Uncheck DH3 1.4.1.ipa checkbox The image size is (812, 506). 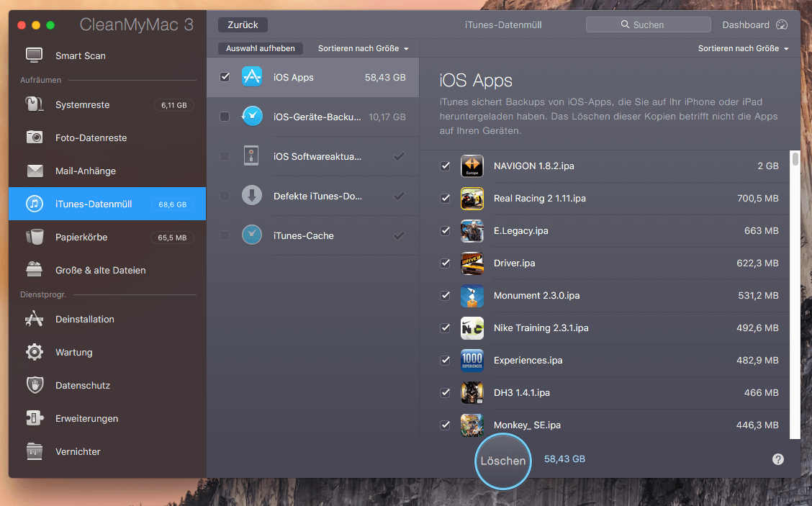446,392
